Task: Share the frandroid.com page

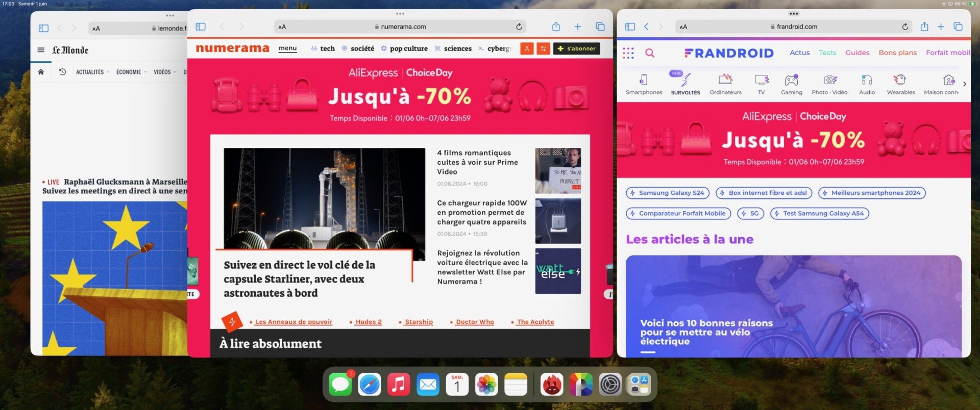Action: click(924, 27)
